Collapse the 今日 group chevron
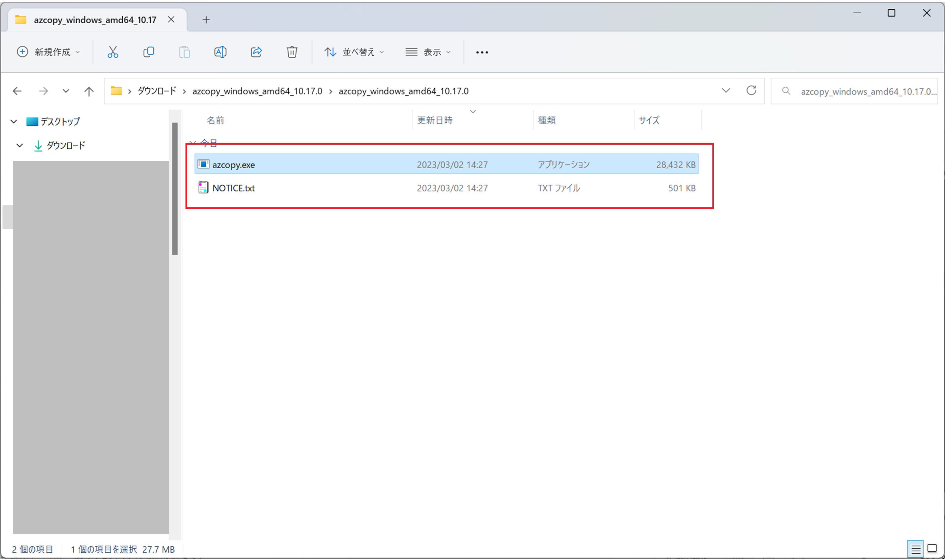Image resolution: width=945 pixels, height=560 pixels. 192,143
